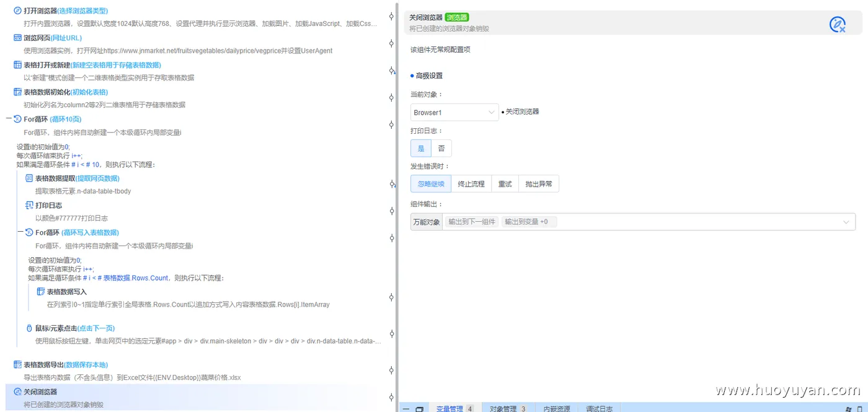Click the 关闭浏览器 title in the right panel
Image resolution: width=868 pixels, height=412 pixels.
point(426,17)
